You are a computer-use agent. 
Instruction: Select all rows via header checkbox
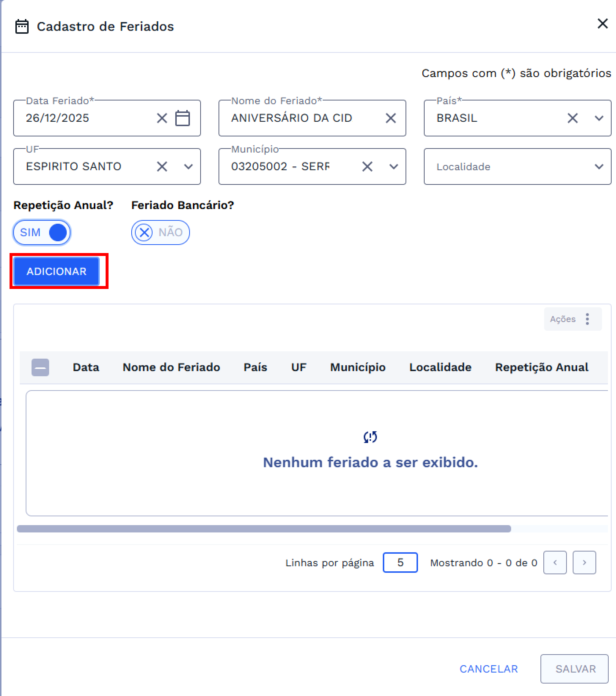tap(40, 367)
